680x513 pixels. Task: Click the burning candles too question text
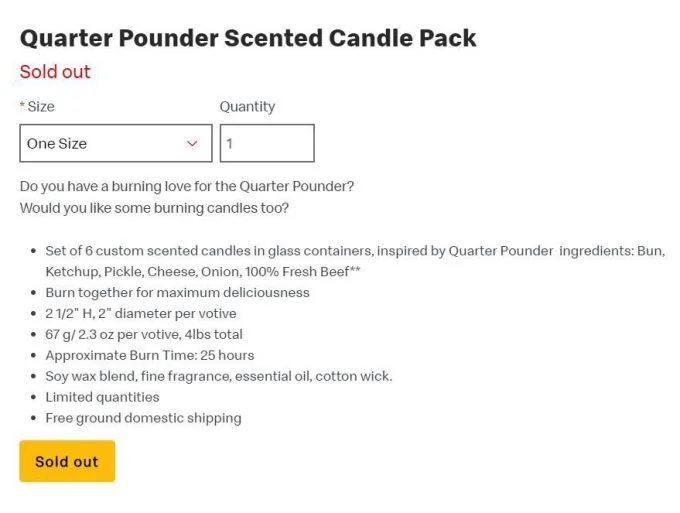pyautogui.click(x=154, y=208)
